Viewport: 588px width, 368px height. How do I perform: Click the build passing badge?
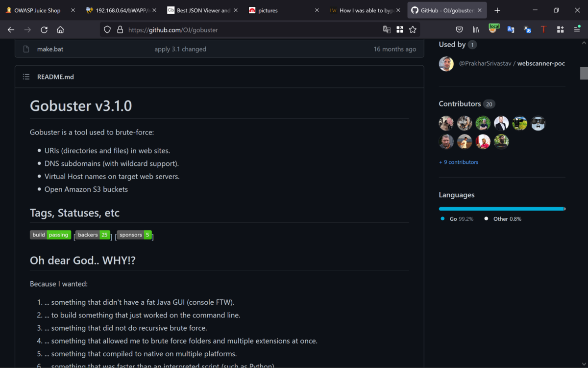pyautogui.click(x=50, y=235)
